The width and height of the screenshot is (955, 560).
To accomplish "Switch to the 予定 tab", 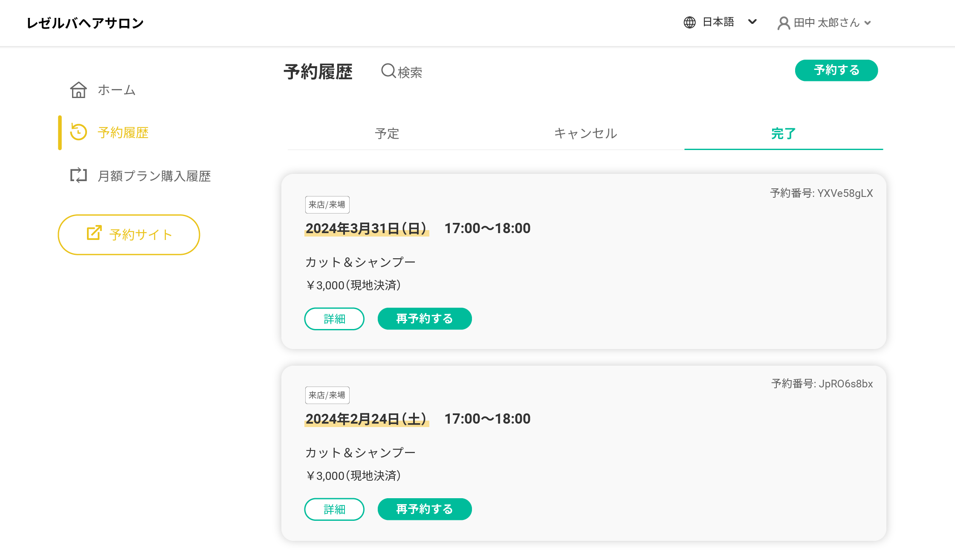I will (x=387, y=133).
